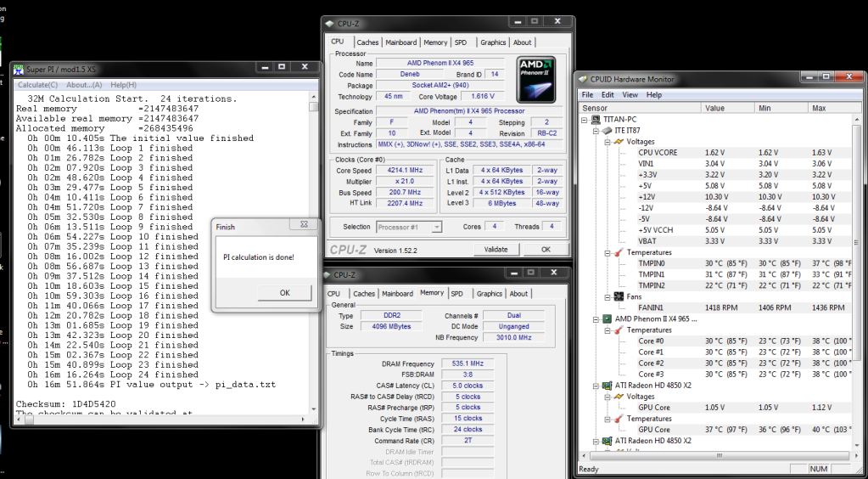Click the Super PI title bar icon
This screenshot has height=479, width=868.
[20, 69]
